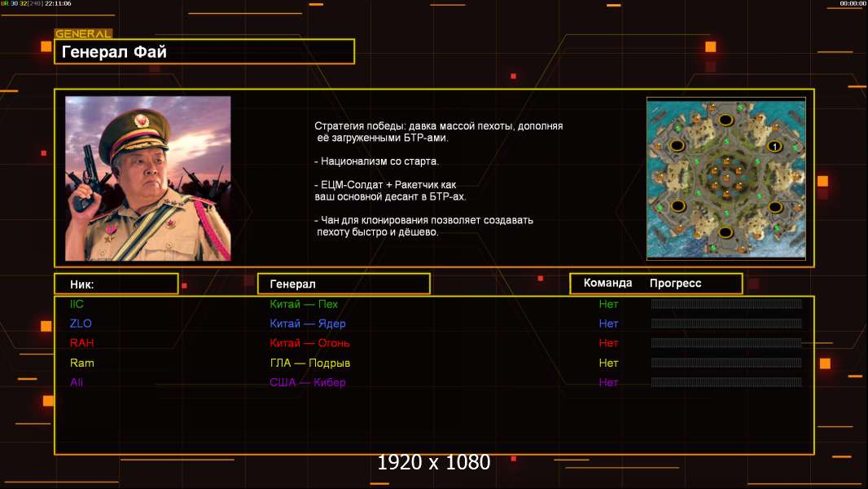Select start position 1 on map preview
Viewport: 868px width, 489px height.
click(774, 146)
